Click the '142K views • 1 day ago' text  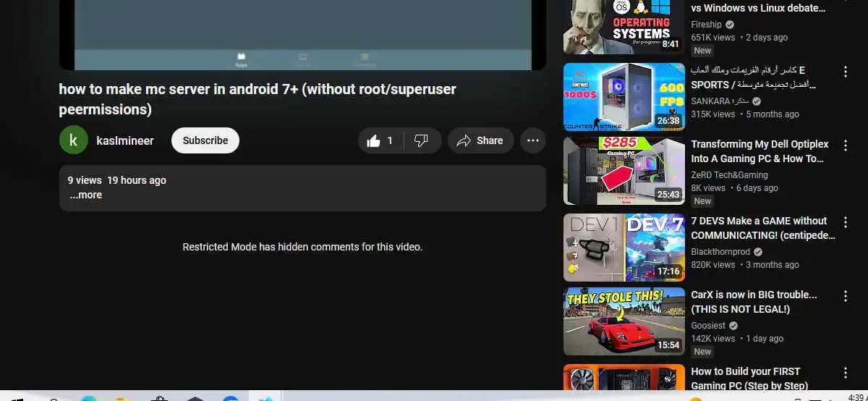point(737,338)
